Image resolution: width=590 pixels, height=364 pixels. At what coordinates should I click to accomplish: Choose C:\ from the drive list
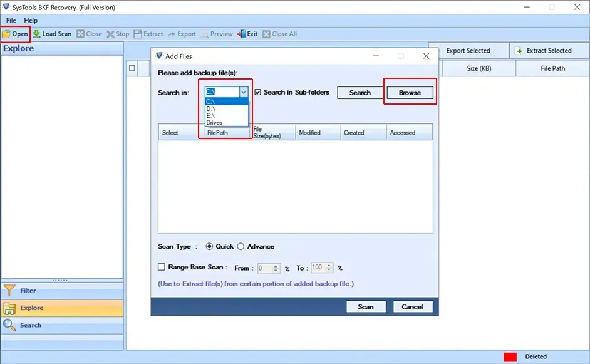[227, 101]
